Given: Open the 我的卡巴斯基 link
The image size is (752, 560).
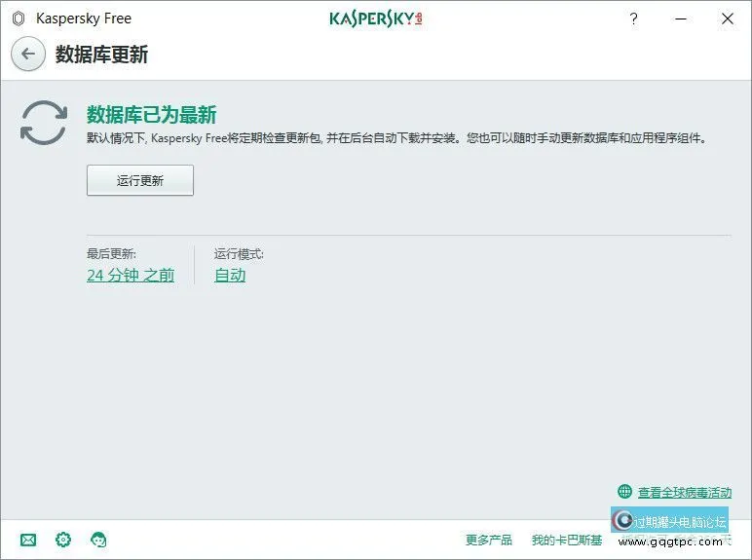Looking at the screenshot, I should pyautogui.click(x=566, y=541).
